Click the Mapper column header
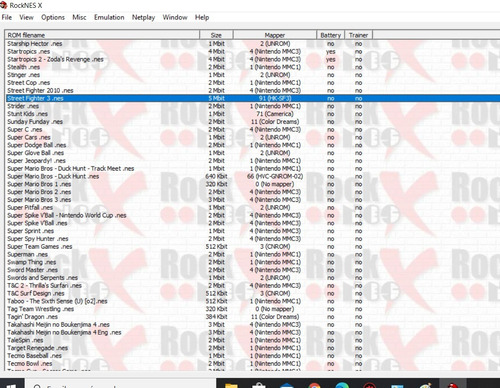The width and height of the screenshot is (500, 388). [275, 35]
